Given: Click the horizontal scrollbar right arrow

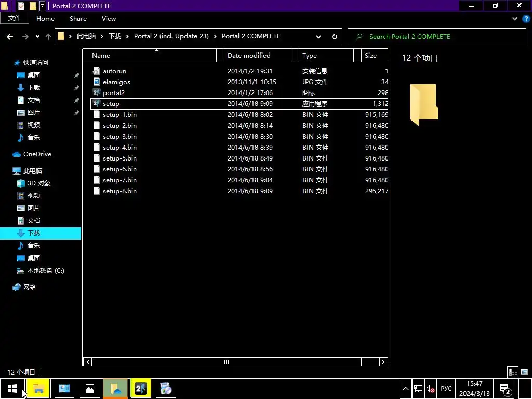Looking at the screenshot, I should coord(383,362).
